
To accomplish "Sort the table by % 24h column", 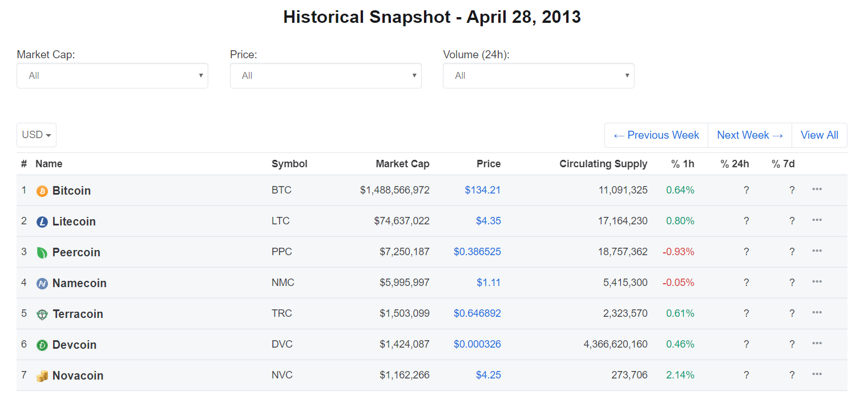I will point(734,164).
